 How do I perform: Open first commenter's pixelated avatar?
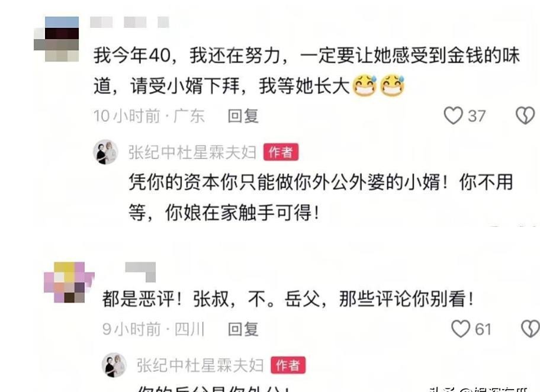[56, 39]
